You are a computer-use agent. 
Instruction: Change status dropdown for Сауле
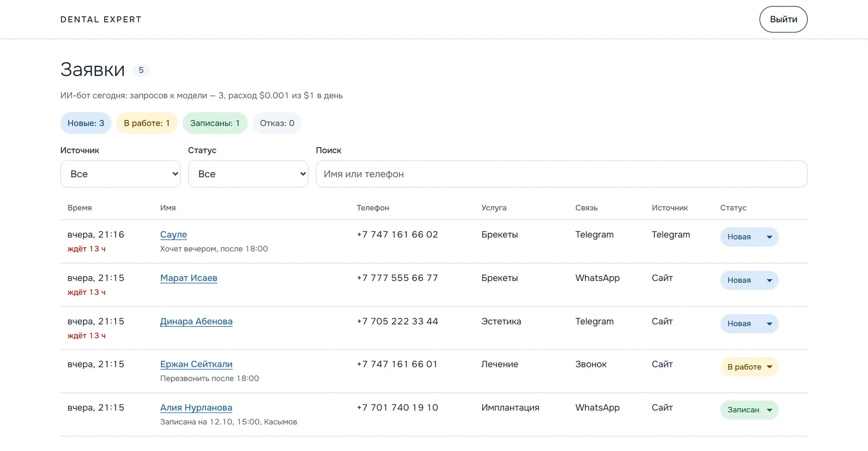749,237
